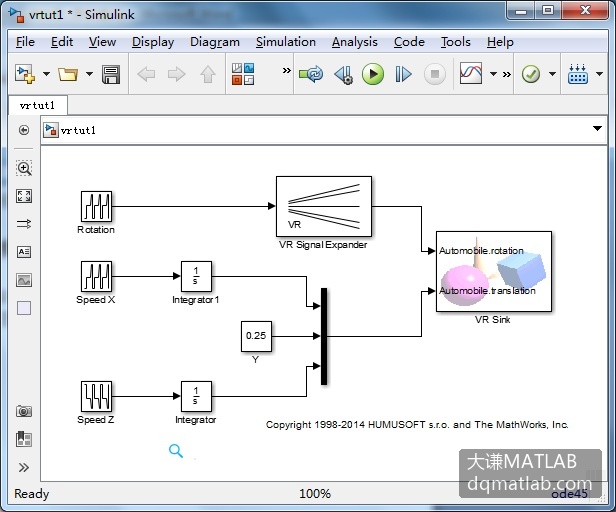Select the VR Sink block
Screen dimensions: 616x512
494,272
